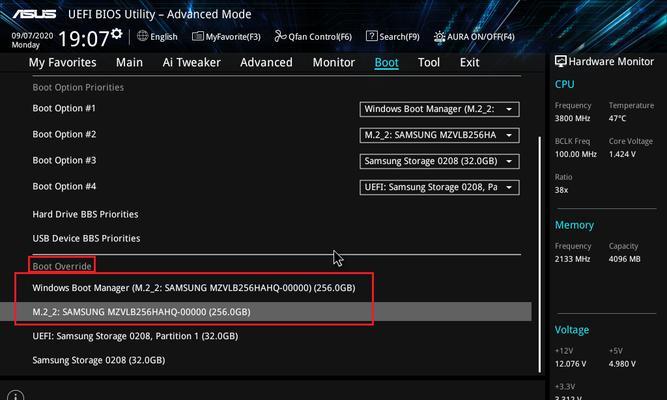Viewport: 667px width, 400px height.
Task: Click the Boot Option #2 label
Action: pos(64,134)
